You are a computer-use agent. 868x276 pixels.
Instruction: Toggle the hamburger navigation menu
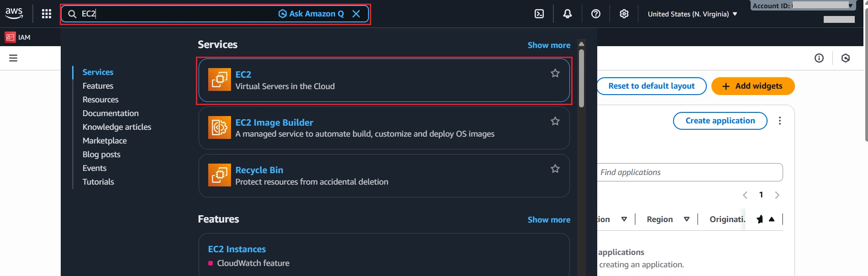(x=13, y=58)
